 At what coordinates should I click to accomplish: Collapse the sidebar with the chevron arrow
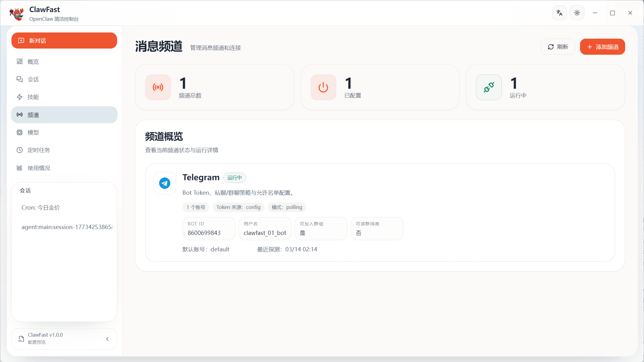coord(108,339)
